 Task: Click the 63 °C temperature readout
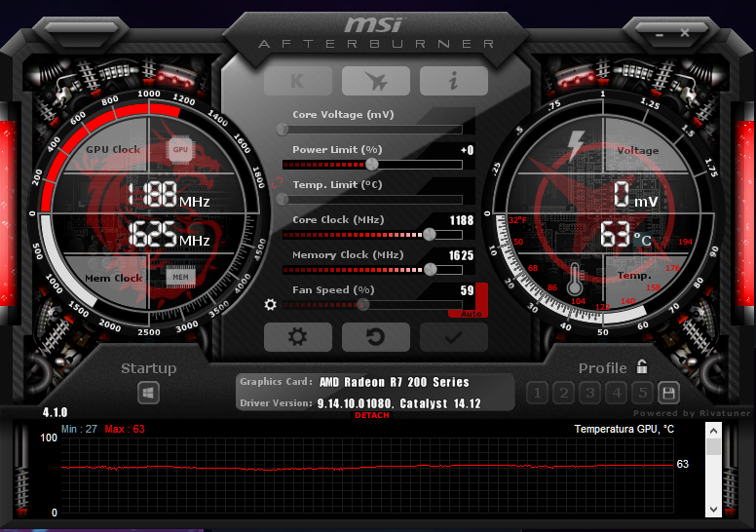tap(625, 235)
